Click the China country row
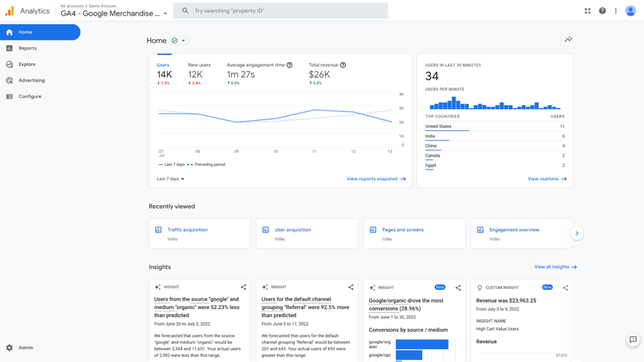 click(x=495, y=146)
